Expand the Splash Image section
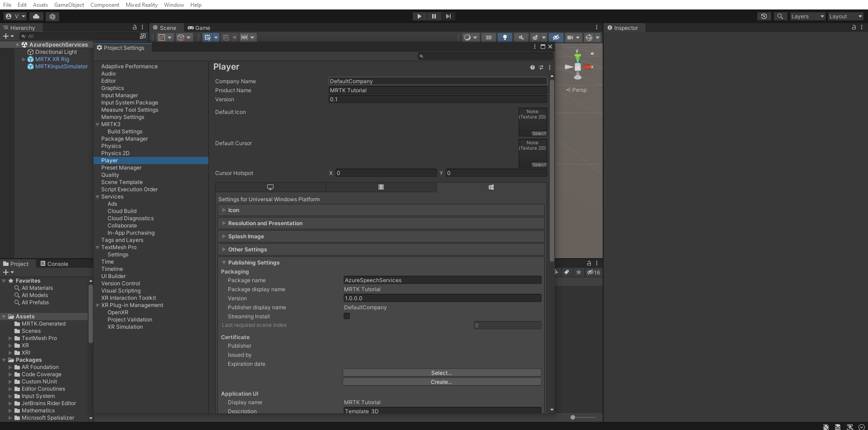 pos(381,236)
